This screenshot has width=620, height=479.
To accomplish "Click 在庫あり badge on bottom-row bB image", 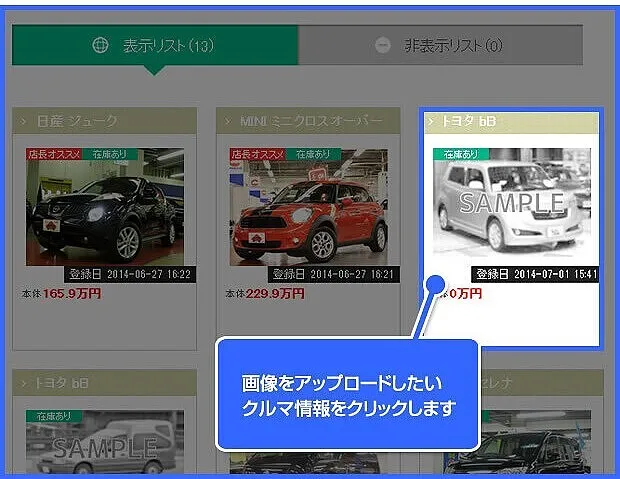I will (x=54, y=416).
